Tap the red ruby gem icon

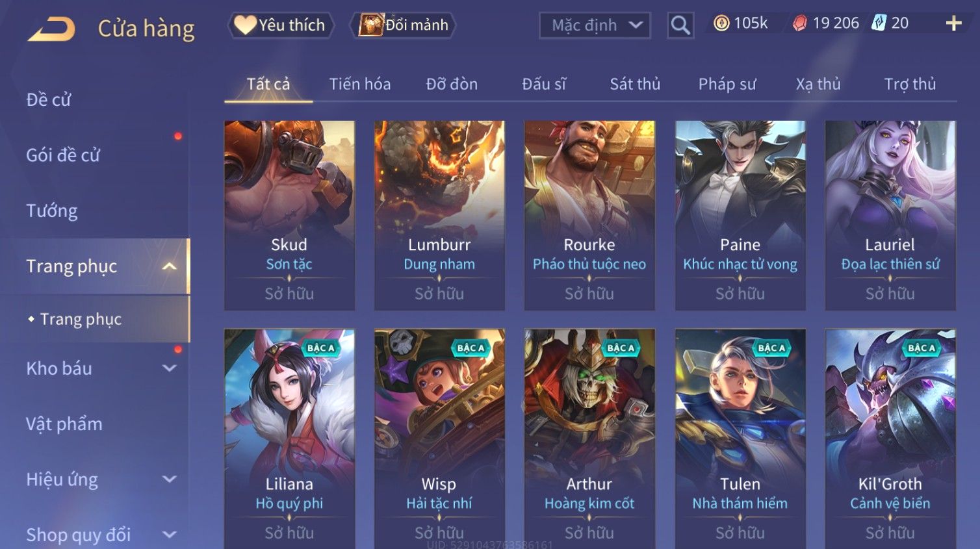(x=800, y=23)
